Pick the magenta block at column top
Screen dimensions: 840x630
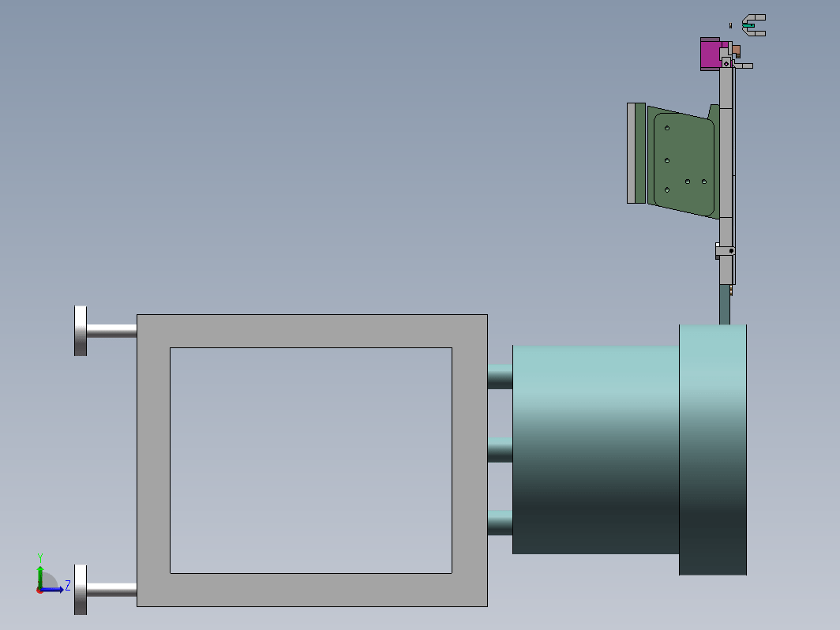711,54
